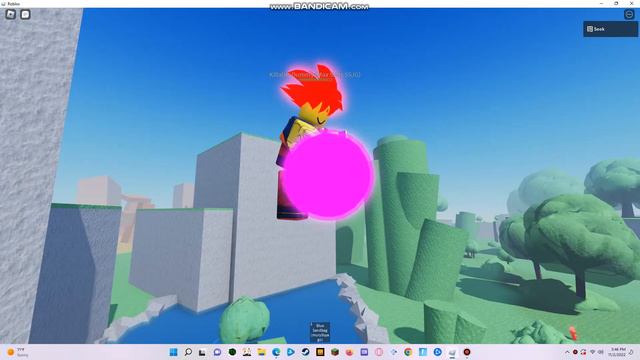
Task: Open File Explorer from the taskbar
Action: pos(261,352)
